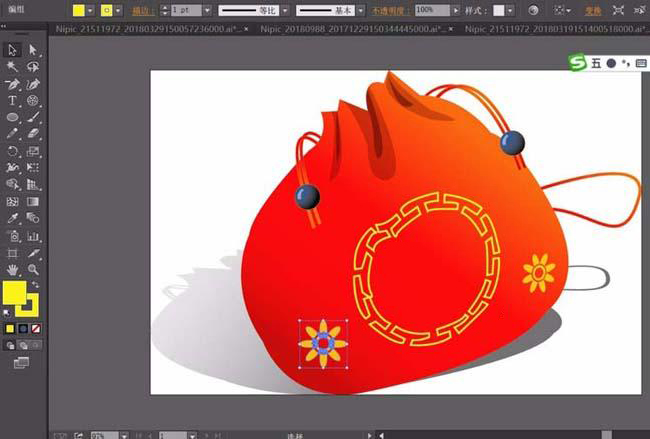
Task: Set paint mode to None
Action: coord(36,328)
